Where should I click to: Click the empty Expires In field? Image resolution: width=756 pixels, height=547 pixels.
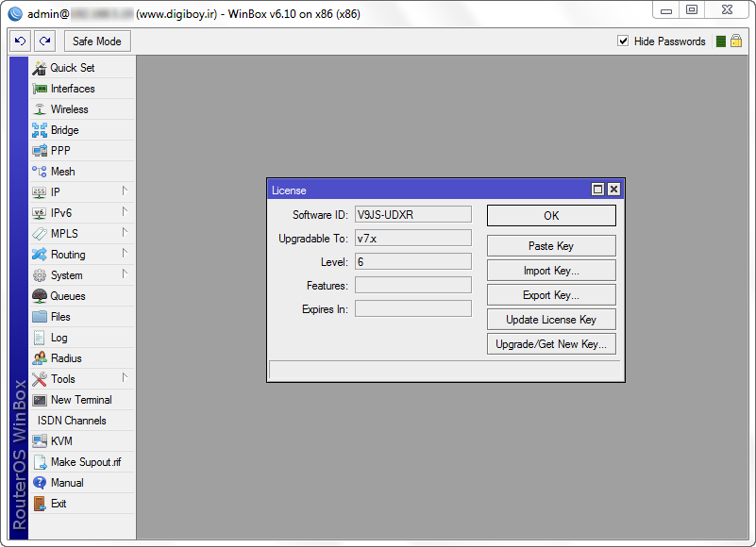click(413, 309)
